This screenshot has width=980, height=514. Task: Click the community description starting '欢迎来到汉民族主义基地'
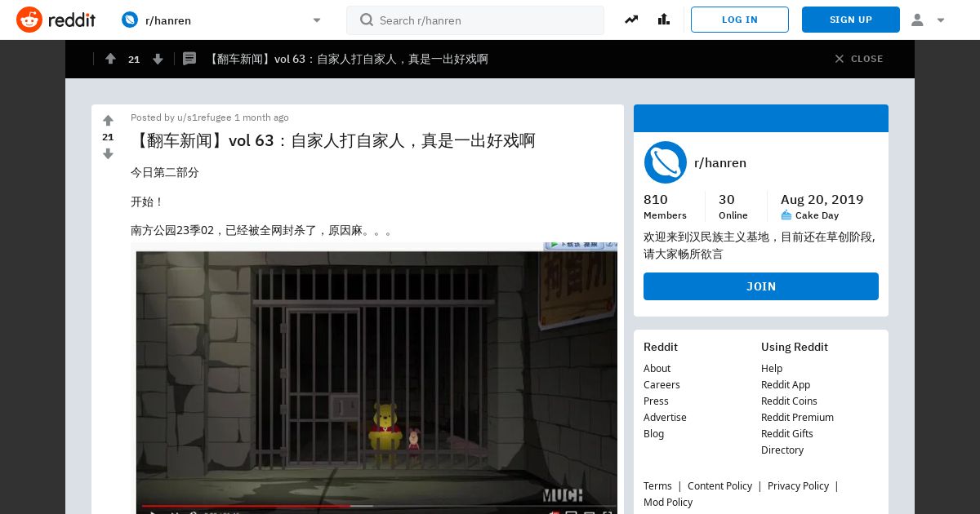[x=759, y=246]
